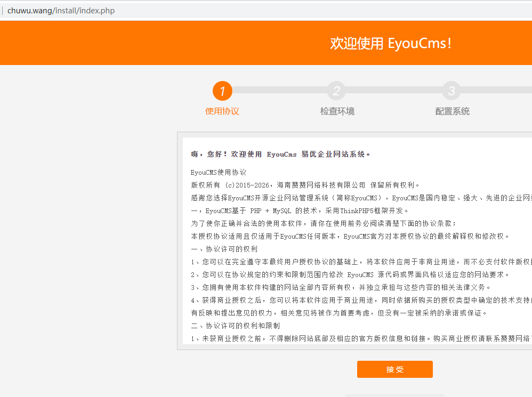Click the 欢迎使用 EyouCms! header title
532x397 pixels.
tap(391, 43)
